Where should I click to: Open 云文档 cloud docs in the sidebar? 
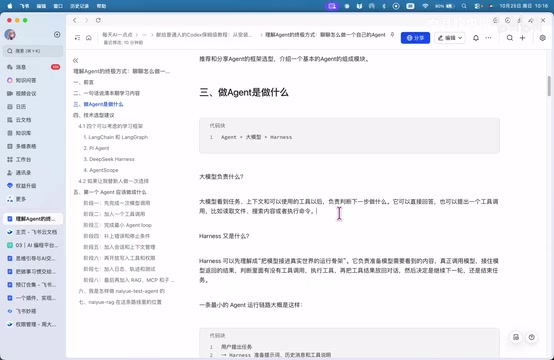[33, 120]
